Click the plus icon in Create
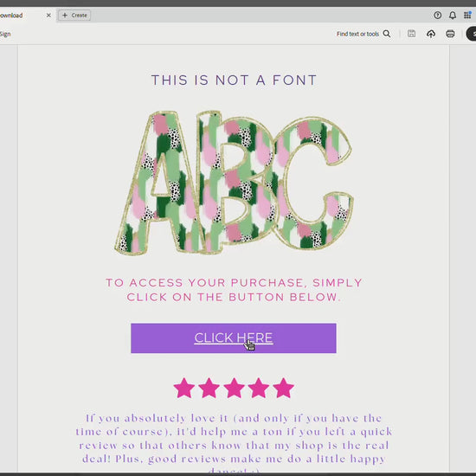This screenshot has height=476, width=476. [x=65, y=16]
